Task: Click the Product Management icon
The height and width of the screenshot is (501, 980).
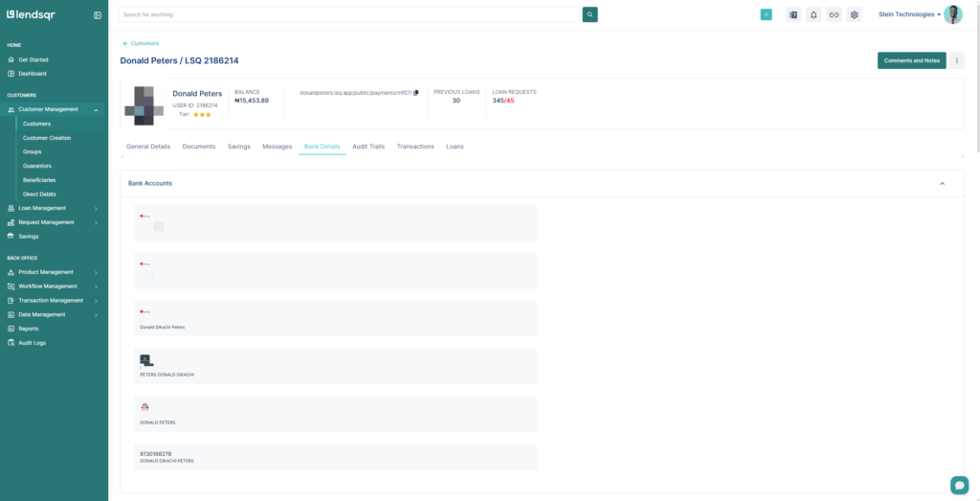Action: [11, 272]
